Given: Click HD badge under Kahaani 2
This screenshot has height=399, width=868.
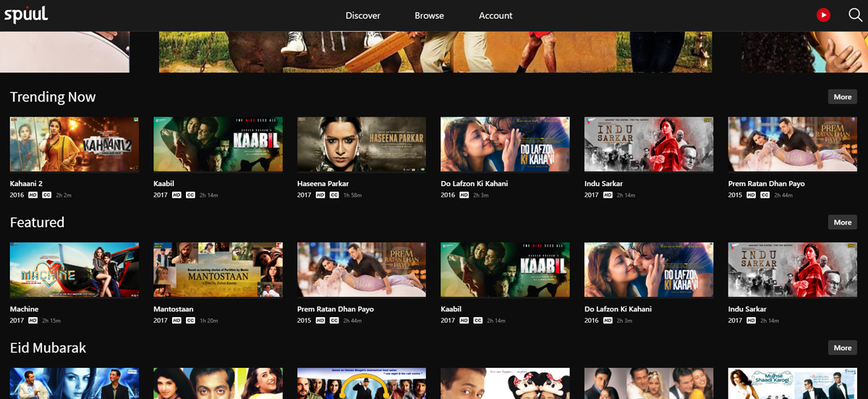Looking at the screenshot, I should tap(33, 196).
